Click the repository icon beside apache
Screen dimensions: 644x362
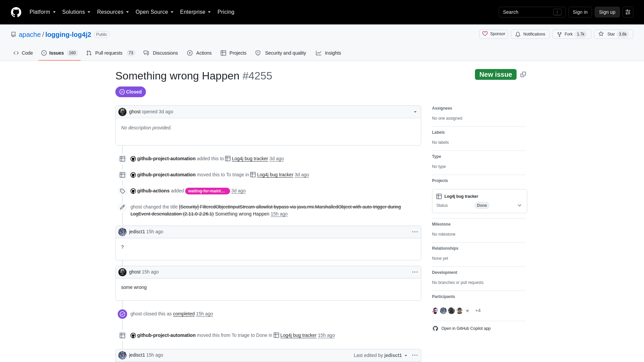[13, 35]
